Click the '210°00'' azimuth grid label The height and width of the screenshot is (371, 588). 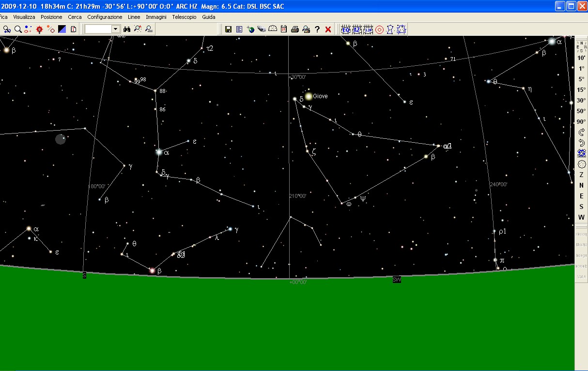coord(297,196)
